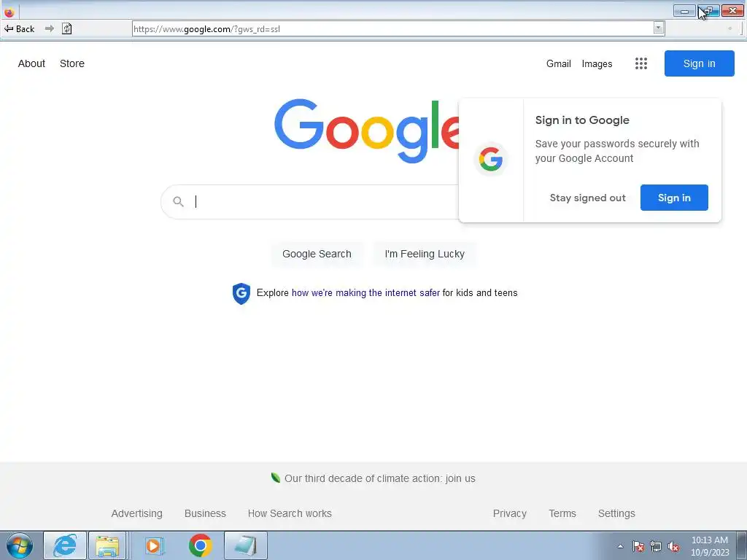Click the magnifier icon in the search box
This screenshot has height=560, width=747.
coord(178,202)
